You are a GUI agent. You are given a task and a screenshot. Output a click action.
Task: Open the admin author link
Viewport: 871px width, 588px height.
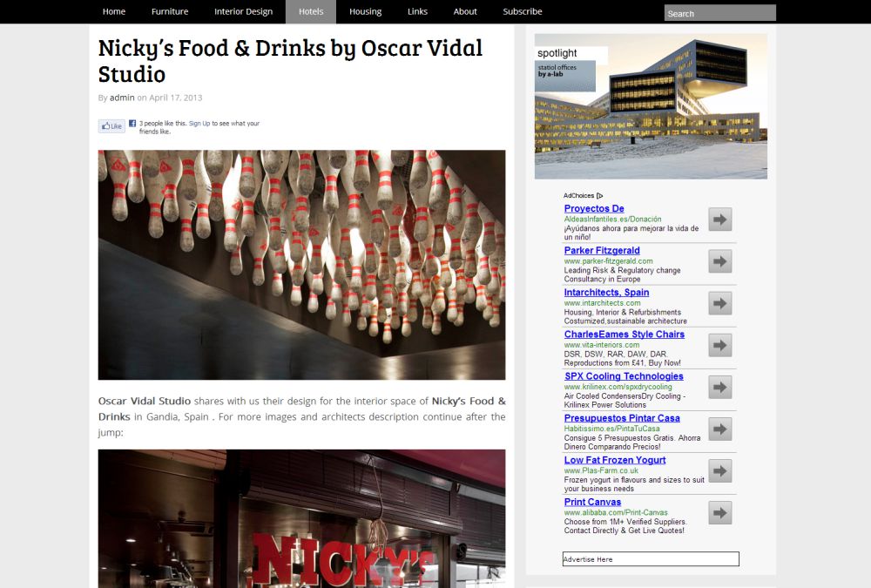click(x=122, y=98)
